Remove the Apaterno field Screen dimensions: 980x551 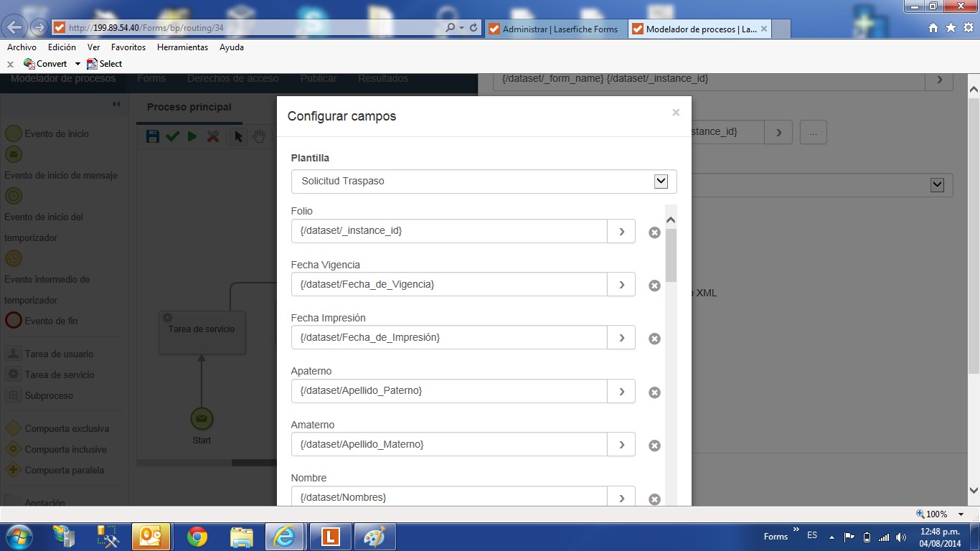(654, 392)
